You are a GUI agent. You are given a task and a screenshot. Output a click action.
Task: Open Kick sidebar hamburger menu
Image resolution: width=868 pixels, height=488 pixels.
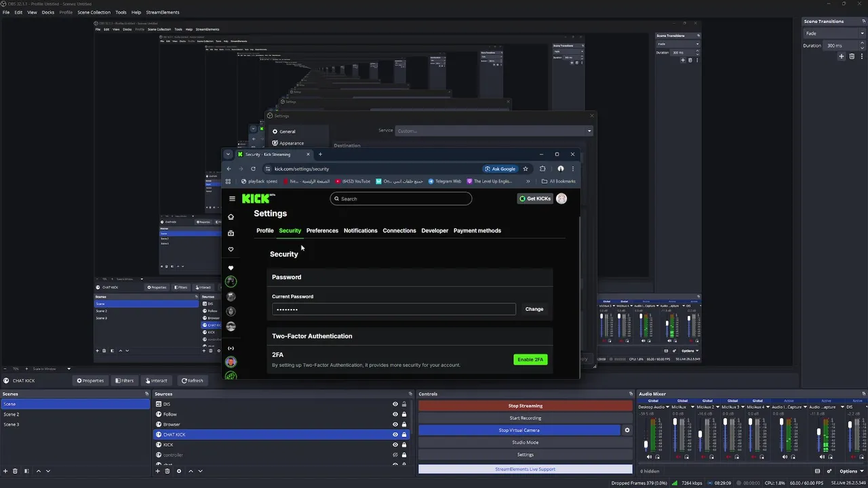[x=232, y=199]
